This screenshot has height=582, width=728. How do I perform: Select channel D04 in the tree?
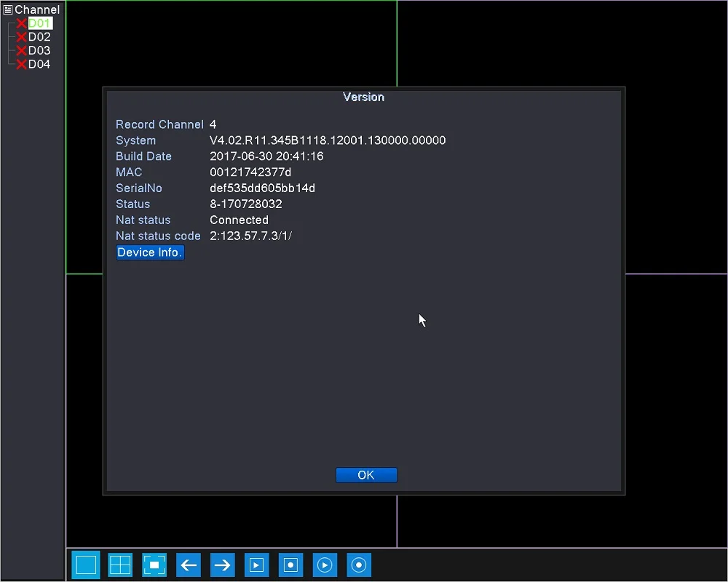point(39,64)
